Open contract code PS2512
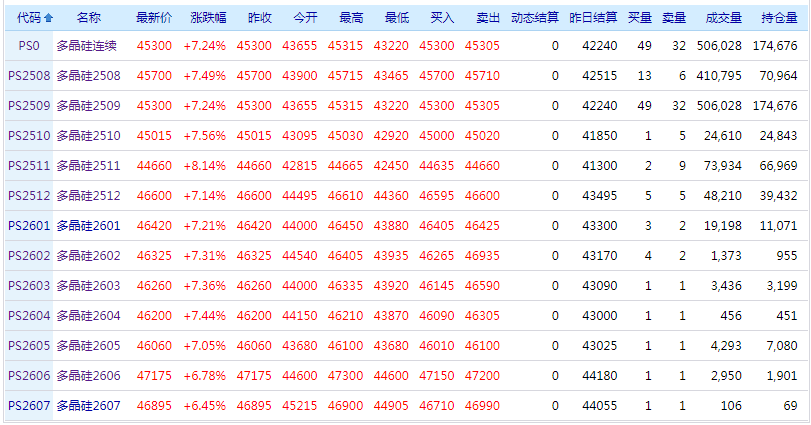Image resolution: width=811 pixels, height=425 pixels. (x=29, y=195)
